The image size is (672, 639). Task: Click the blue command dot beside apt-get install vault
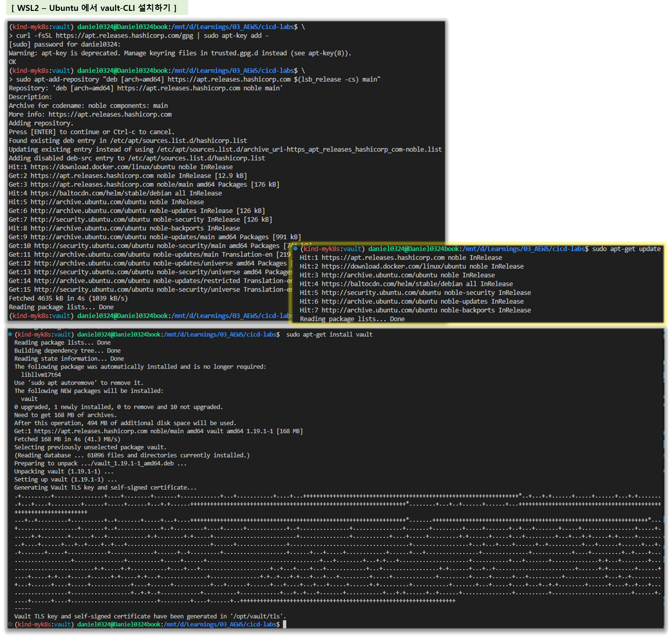coord(10,334)
